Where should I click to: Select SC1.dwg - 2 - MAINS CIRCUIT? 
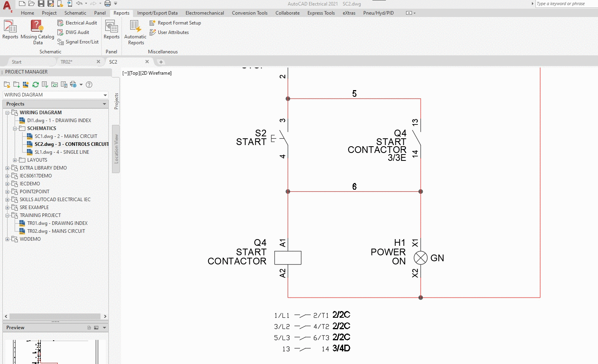point(66,136)
